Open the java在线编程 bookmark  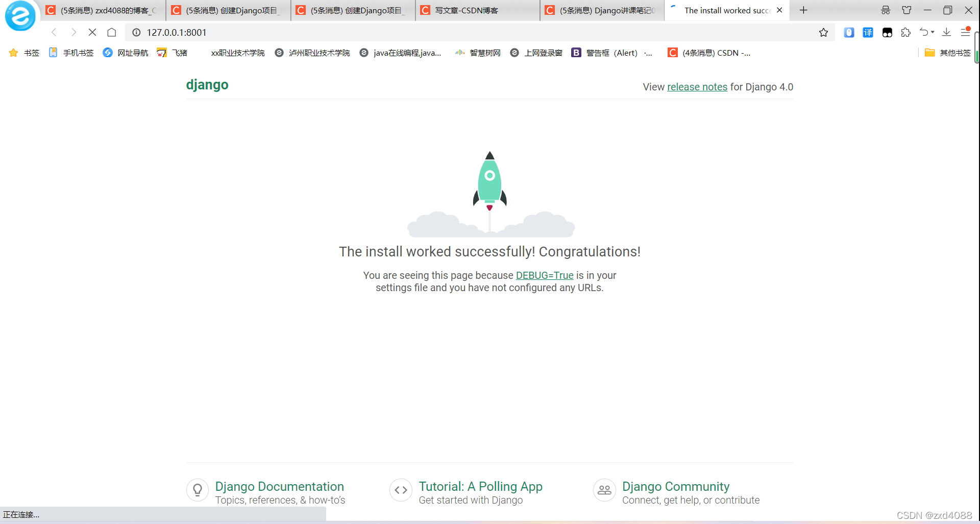point(400,53)
